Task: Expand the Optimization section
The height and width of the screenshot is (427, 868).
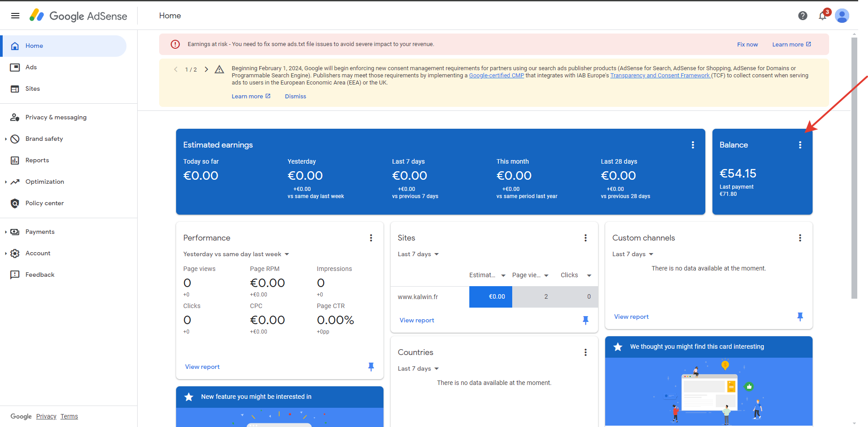Action: [x=6, y=182]
